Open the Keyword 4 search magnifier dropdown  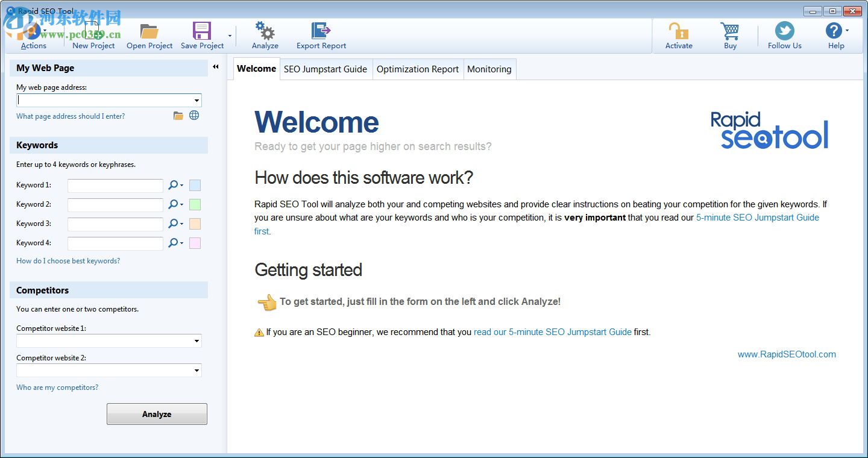pos(175,243)
